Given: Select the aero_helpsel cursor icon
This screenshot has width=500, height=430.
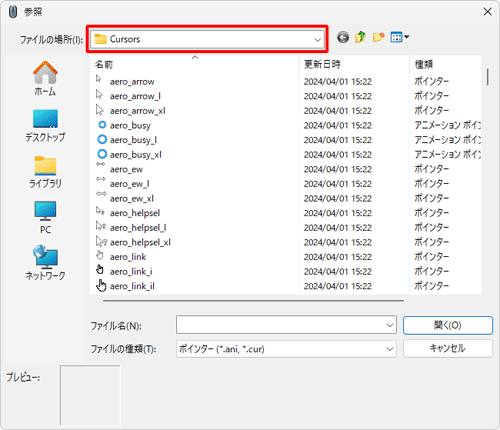Looking at the screenshot, I should click(100, 211).
